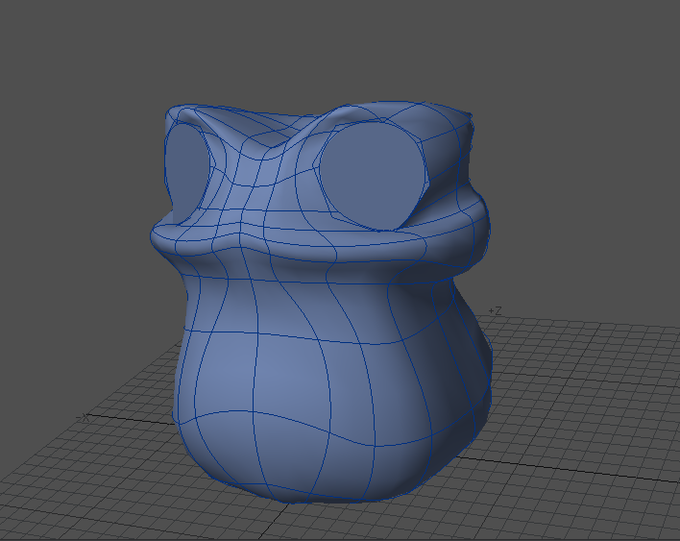Click the -X axis label on grid

point(83,418)
